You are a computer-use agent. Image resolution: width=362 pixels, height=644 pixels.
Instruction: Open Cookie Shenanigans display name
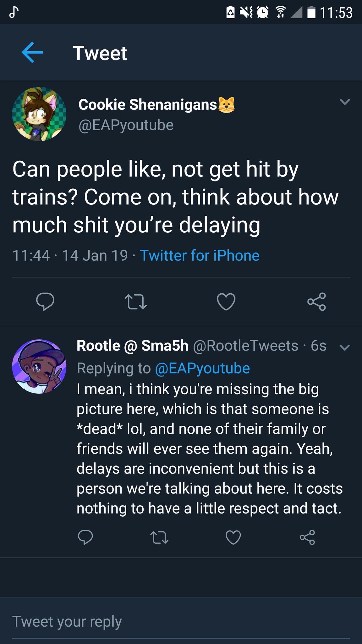point(148,104)
